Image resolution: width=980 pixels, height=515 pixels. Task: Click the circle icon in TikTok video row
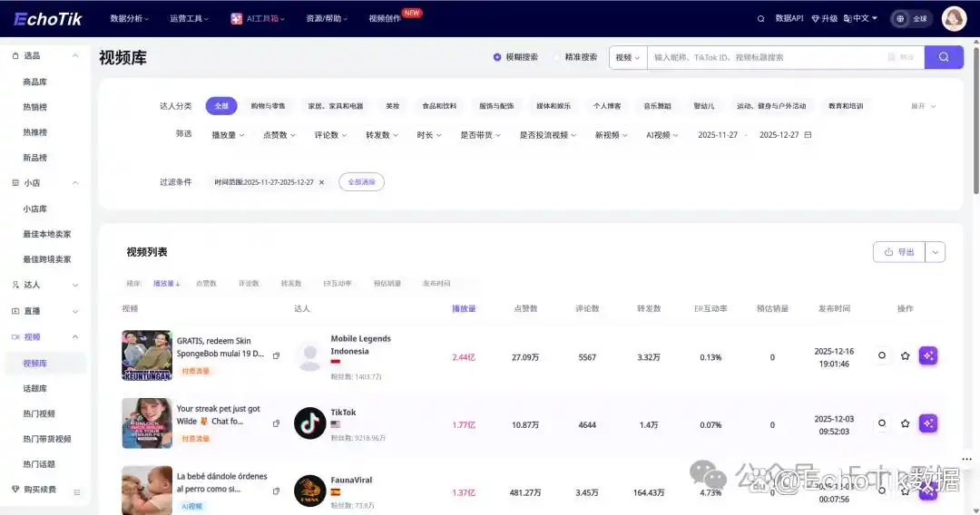click(881, 423)
